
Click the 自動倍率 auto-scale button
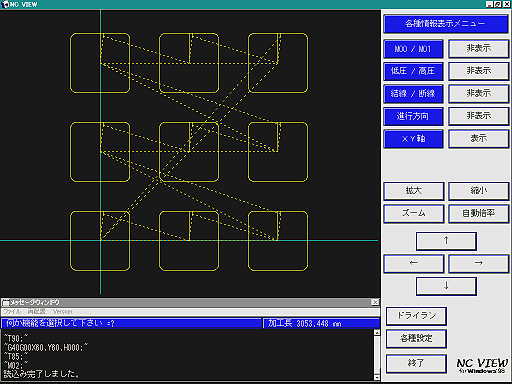(x=479, y=213)
